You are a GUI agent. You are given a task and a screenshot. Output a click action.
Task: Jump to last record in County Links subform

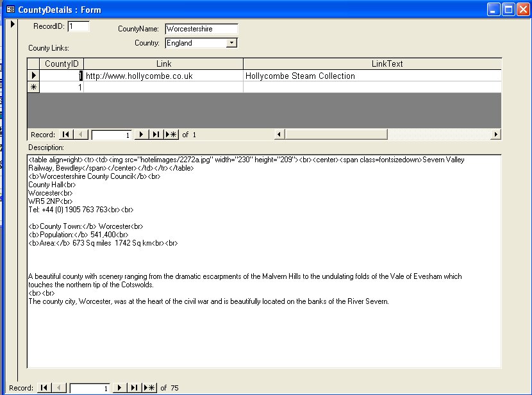click(x=156, y=135)
